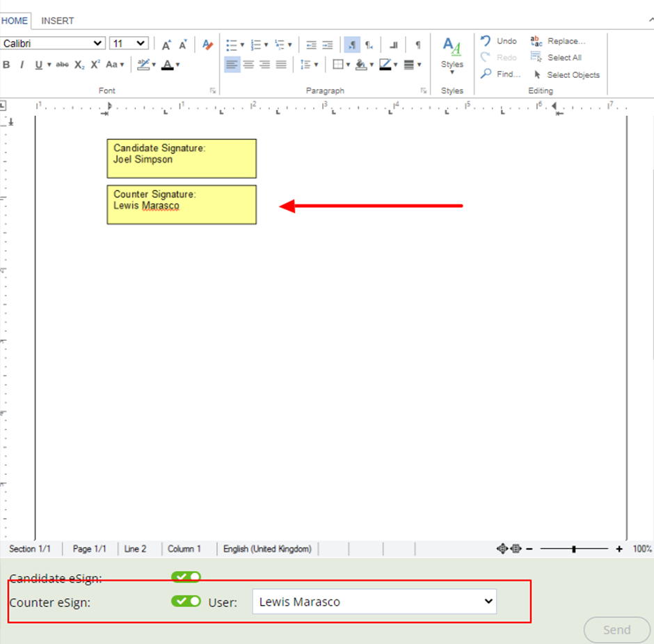Apply bold formatting
This screenshot has width=654, height=644.
7,64
